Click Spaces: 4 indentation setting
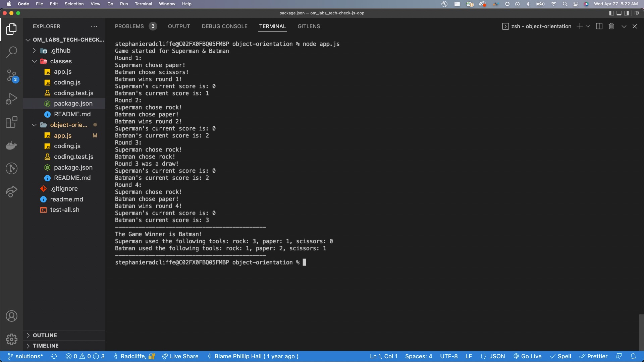Viewport: 644px width, 362px height. click(x=418, y=356)
